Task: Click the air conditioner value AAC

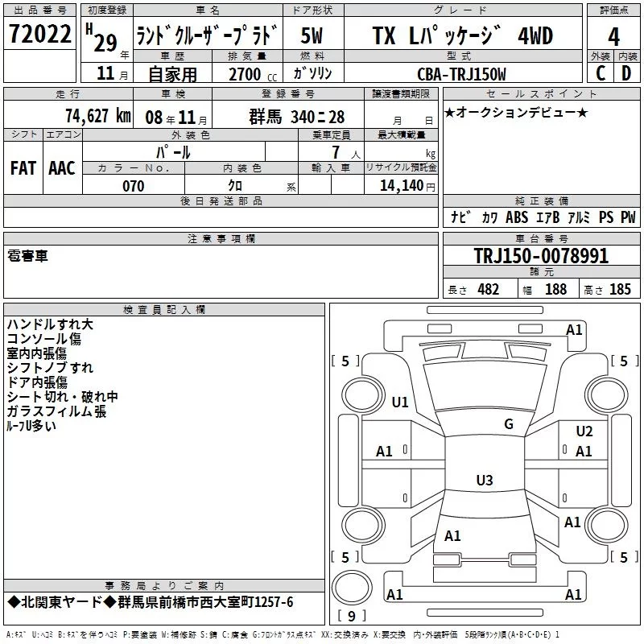Action: pyautogui.click(x=62, y=168)
